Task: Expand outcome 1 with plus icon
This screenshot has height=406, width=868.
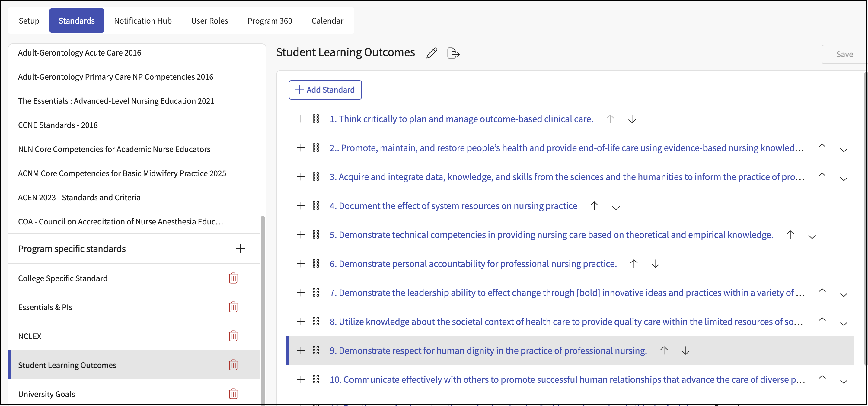Action: pyautogui.click(x=301, y=119)
